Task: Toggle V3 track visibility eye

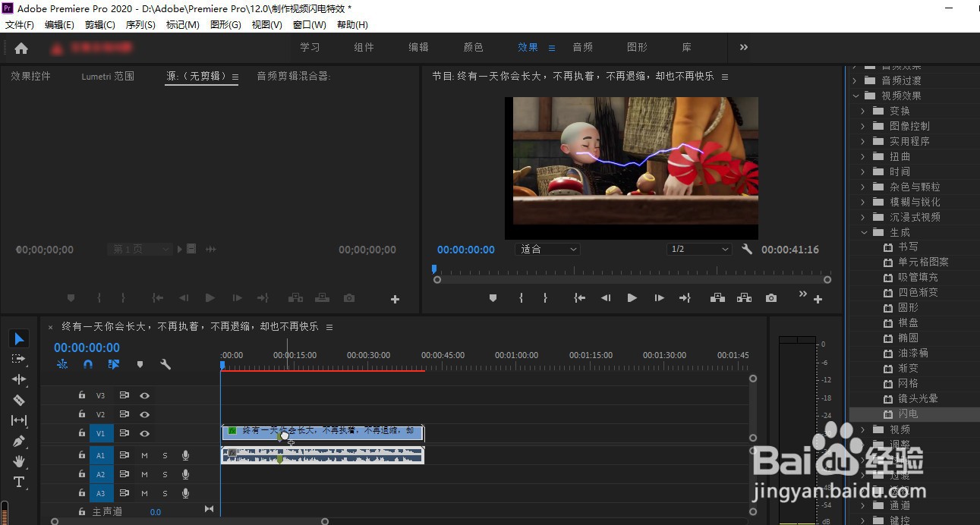Action: pos(144,395)
